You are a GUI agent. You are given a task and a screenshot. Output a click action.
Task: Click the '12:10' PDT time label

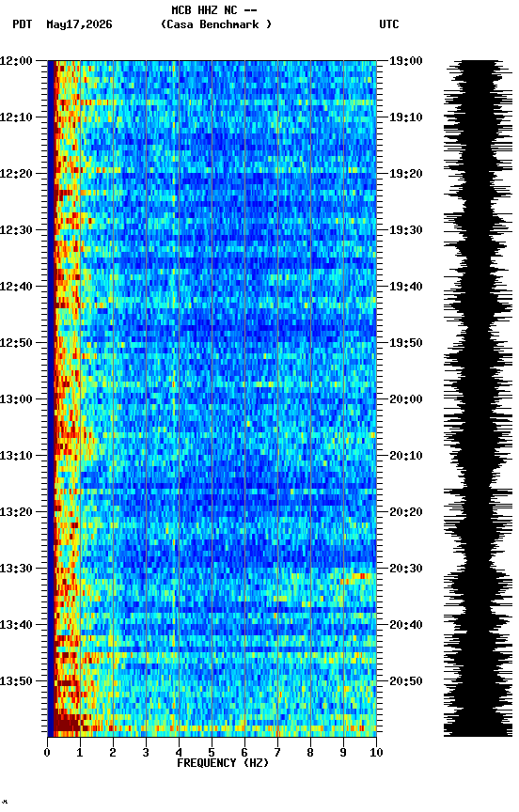point(16,117)
